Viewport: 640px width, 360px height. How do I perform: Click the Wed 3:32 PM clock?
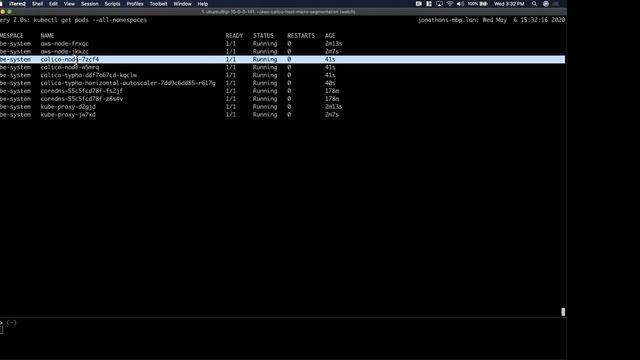(509, 4)
